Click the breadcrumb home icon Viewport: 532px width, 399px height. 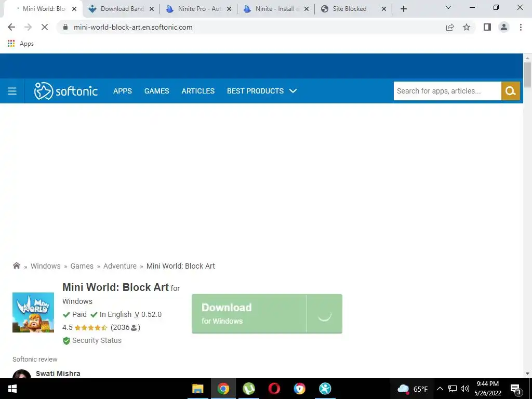point(16,265)
